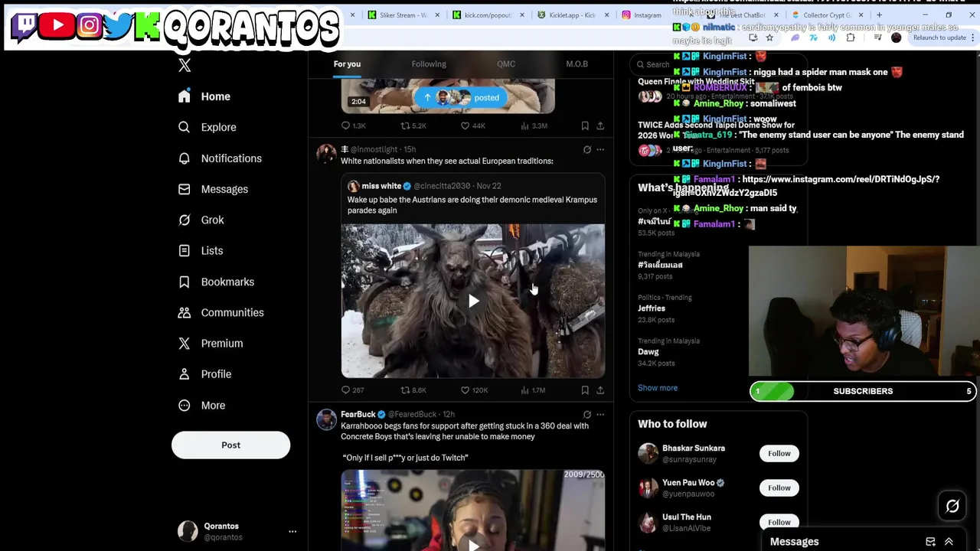Open Grok action on FearBuck post
The image size is (980, 551).
587,415
